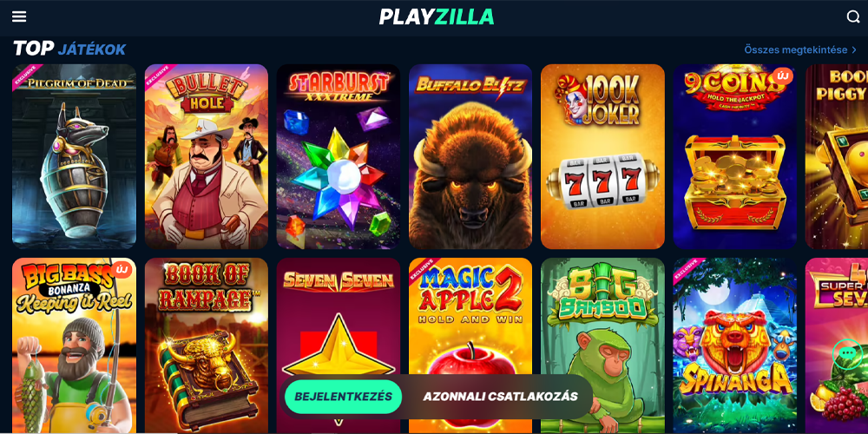Open the hamburger menu
The width and height of the screenshot is (868, 434).
[x=19, y=16]
